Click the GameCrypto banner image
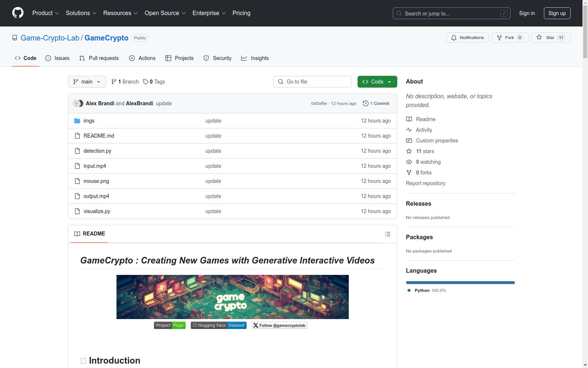Image resolution: width=588 pixels, height=368 pixels. [x=233, y=297]
